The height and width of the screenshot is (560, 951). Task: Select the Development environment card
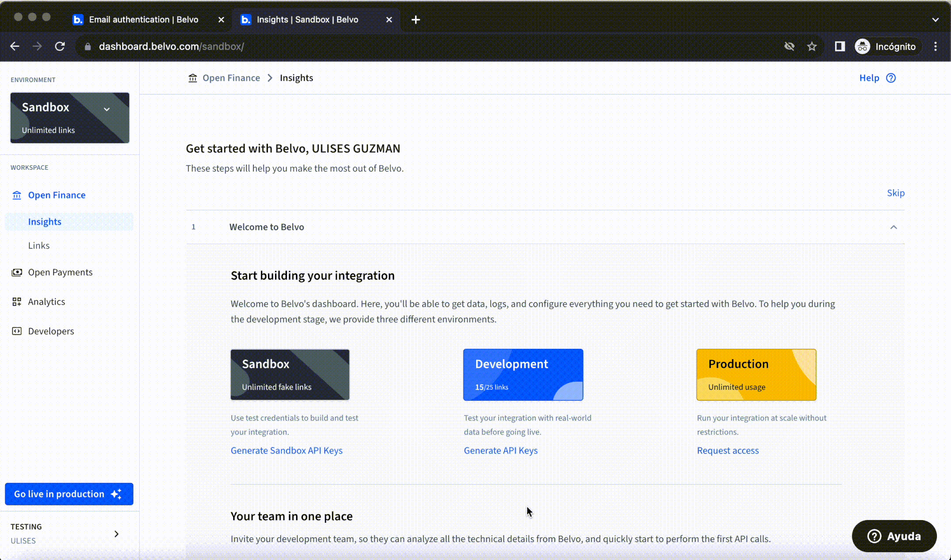tap(523, 375)
